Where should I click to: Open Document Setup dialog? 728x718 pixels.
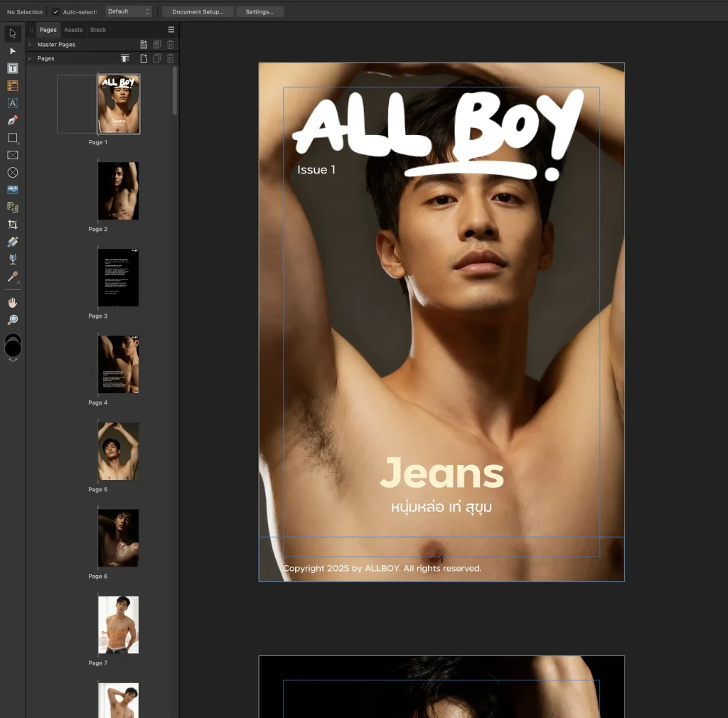point(198,12)
